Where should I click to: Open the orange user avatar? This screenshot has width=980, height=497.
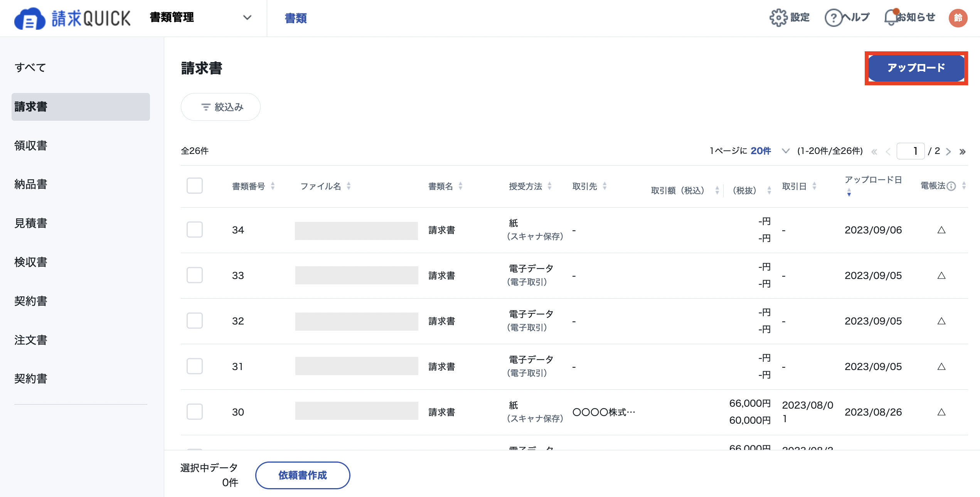point(958,18)
